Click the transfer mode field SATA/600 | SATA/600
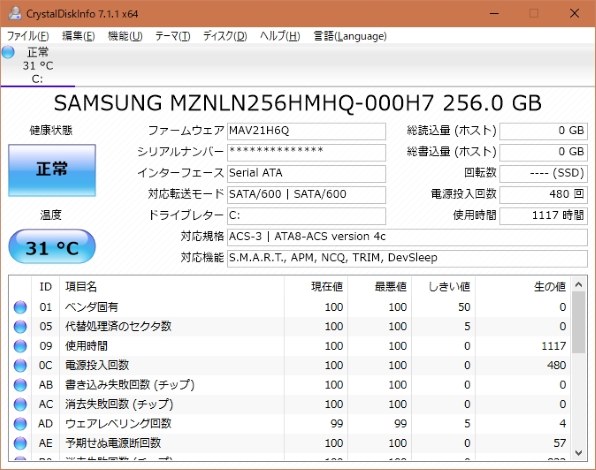Screen dimensions: 596x470 point(306,195)
